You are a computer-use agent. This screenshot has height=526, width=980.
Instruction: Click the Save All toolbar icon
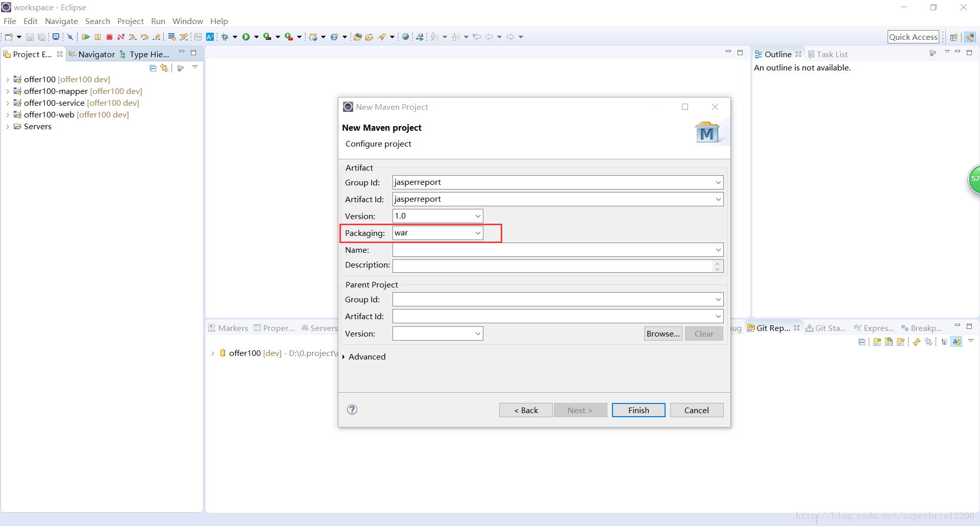pyautogui.click(x=41, y=37)
